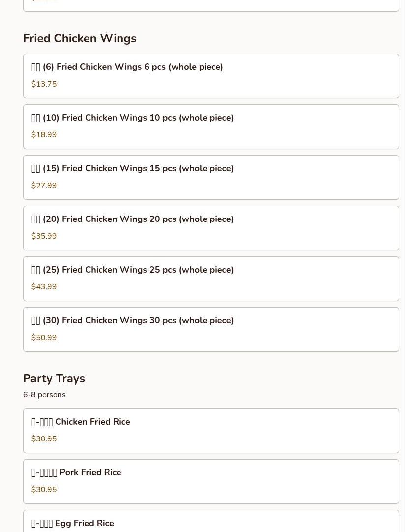The image size is (415, 532).
Task: Click the $50.99 price label
Action: click(44, 338)
